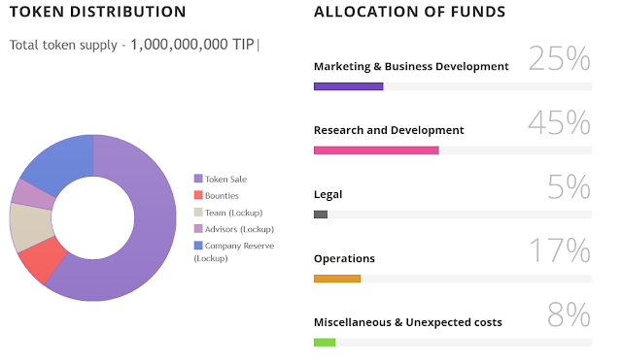Select the Bounties legend label
This screenshot has width=622, height=364.
tap(222, 196)
